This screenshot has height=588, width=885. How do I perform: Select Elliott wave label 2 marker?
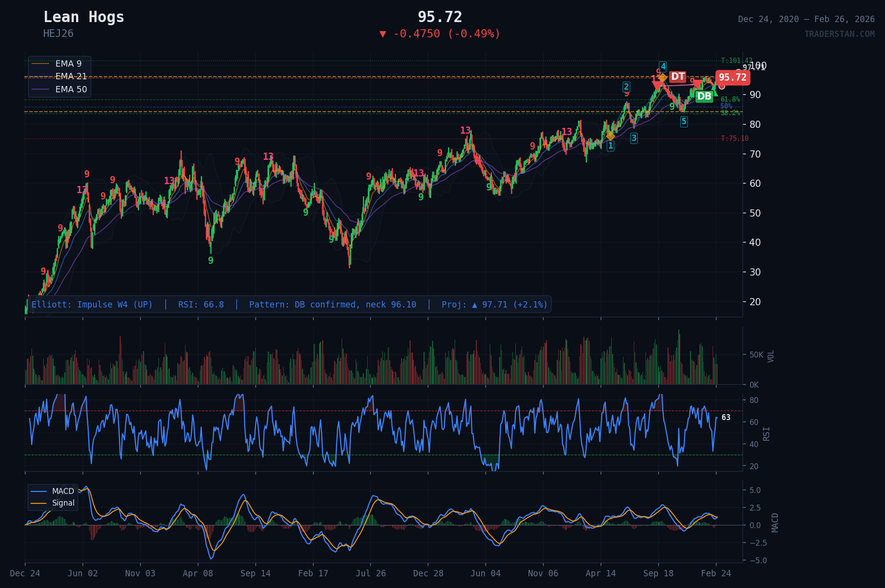pyautogui.click(x=626, y=87)
